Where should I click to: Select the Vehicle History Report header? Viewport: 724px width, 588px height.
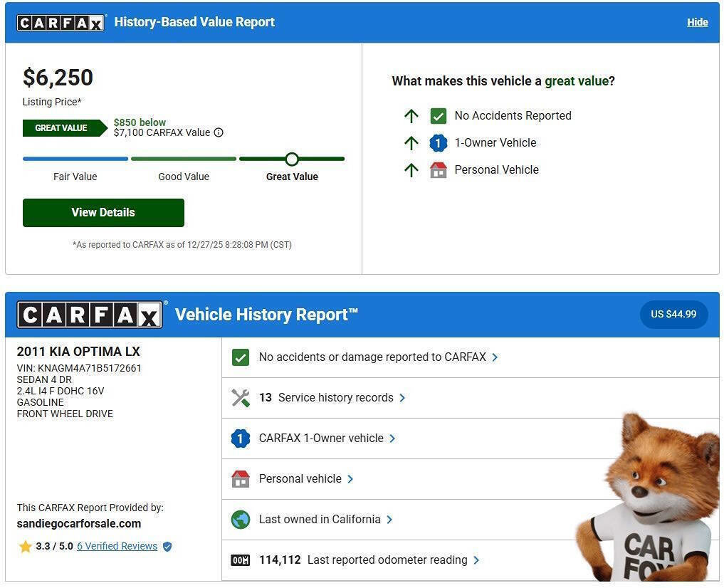coord(266,314)
